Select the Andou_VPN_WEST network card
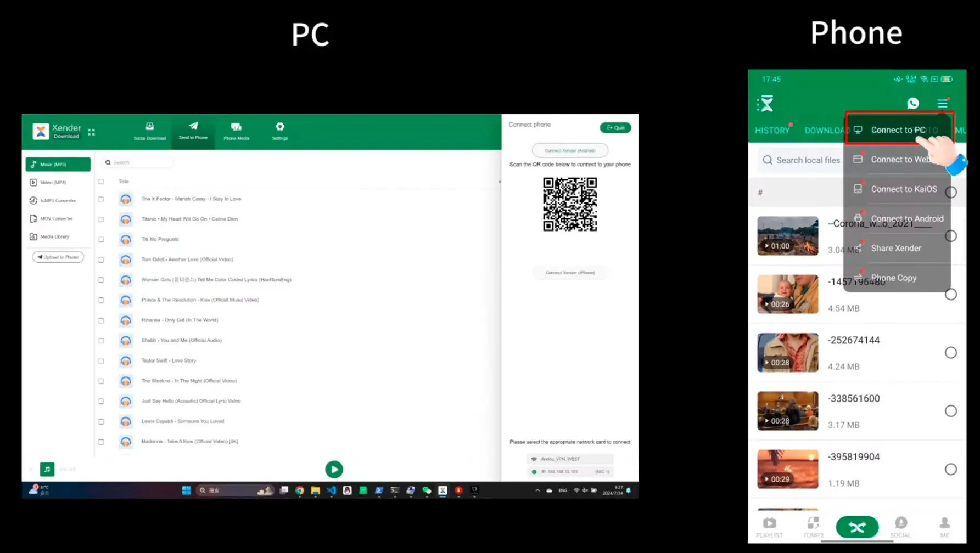The height and width of the screenshot is (553, 980). 570,459
